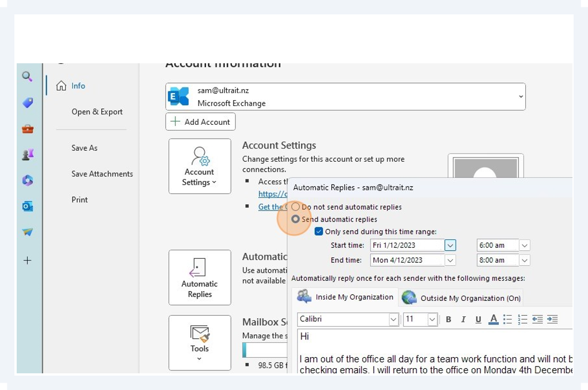Switch to Inside My Organization tab

pos(345,297)
